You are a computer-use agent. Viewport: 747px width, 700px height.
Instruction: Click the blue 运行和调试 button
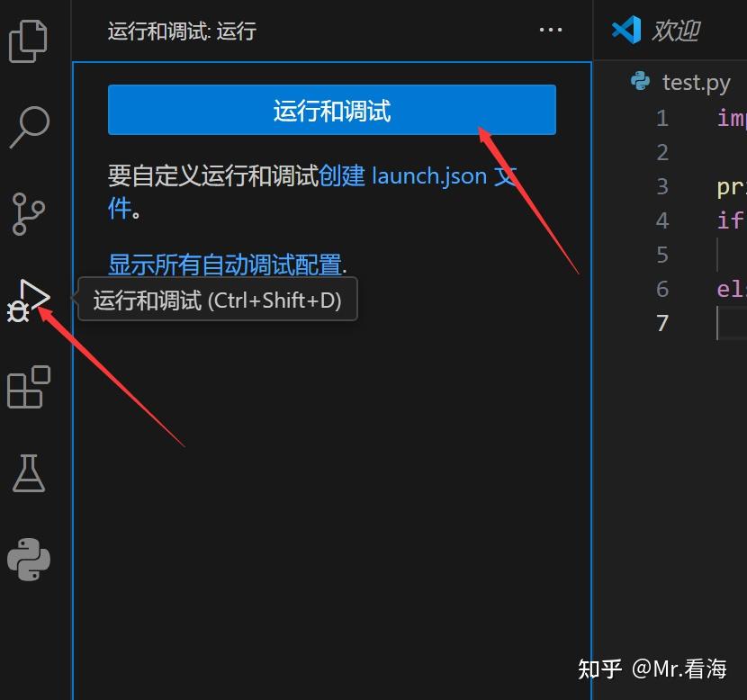[x=332, y=110]
